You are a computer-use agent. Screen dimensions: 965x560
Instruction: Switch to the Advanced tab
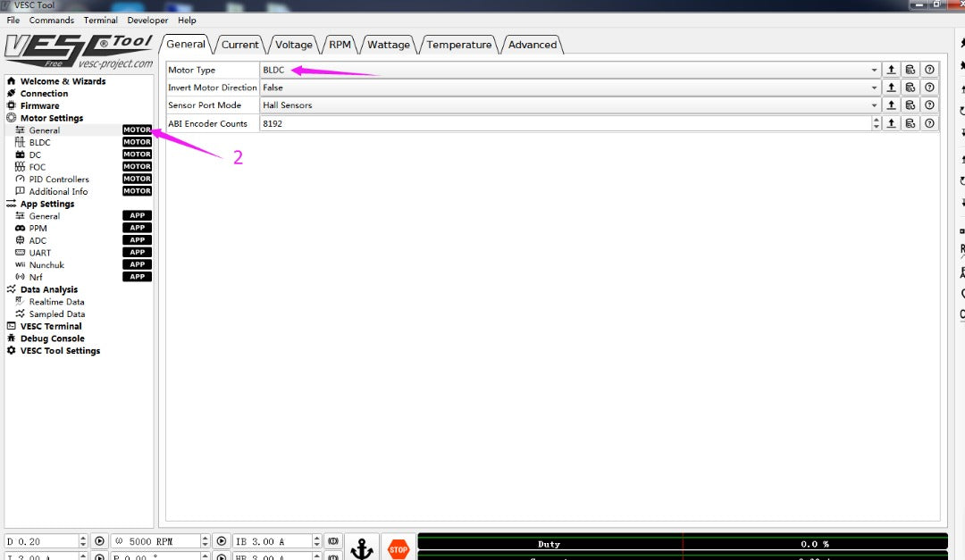pyautogui.click(x=533, y=45)
